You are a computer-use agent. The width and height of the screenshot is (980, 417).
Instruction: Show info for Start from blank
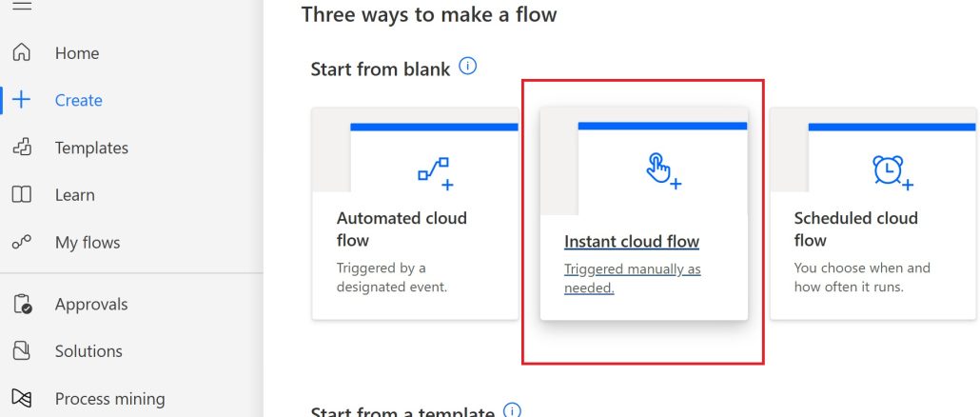coord(467,66)
